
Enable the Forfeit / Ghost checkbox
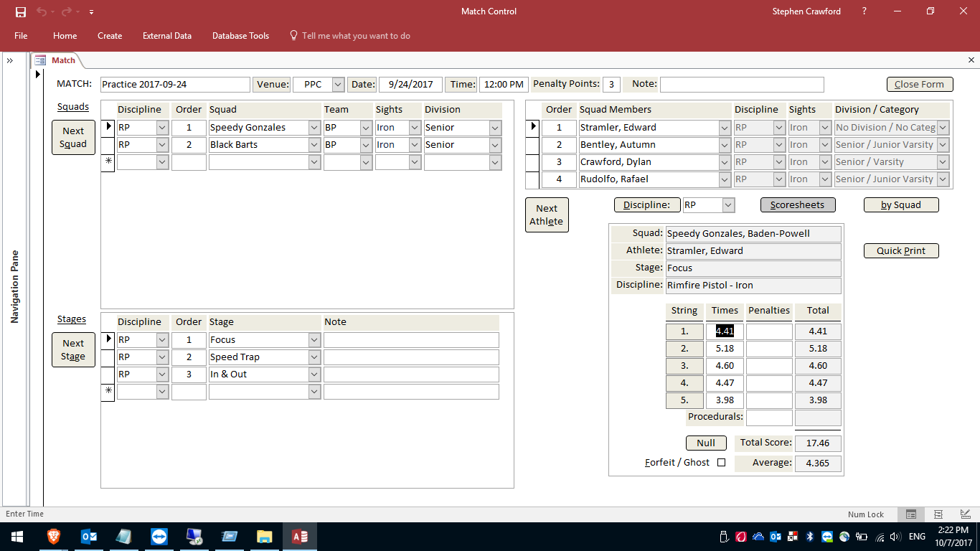click(x=724, y=463)
